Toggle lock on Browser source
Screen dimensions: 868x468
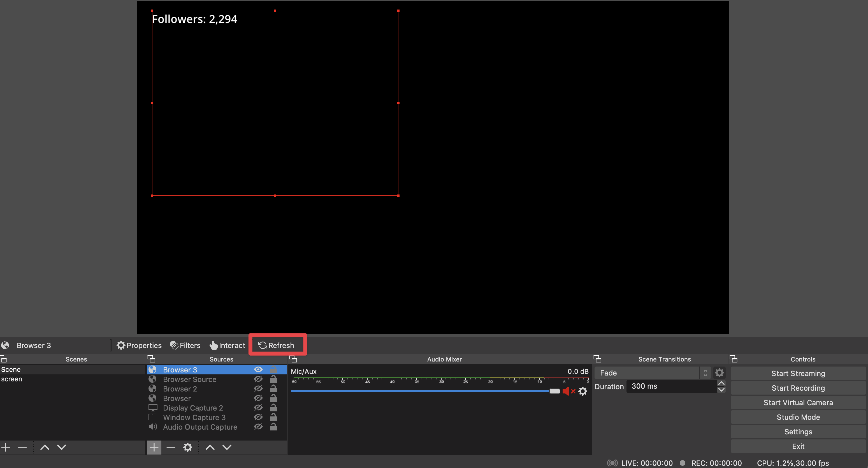(273, 398)
